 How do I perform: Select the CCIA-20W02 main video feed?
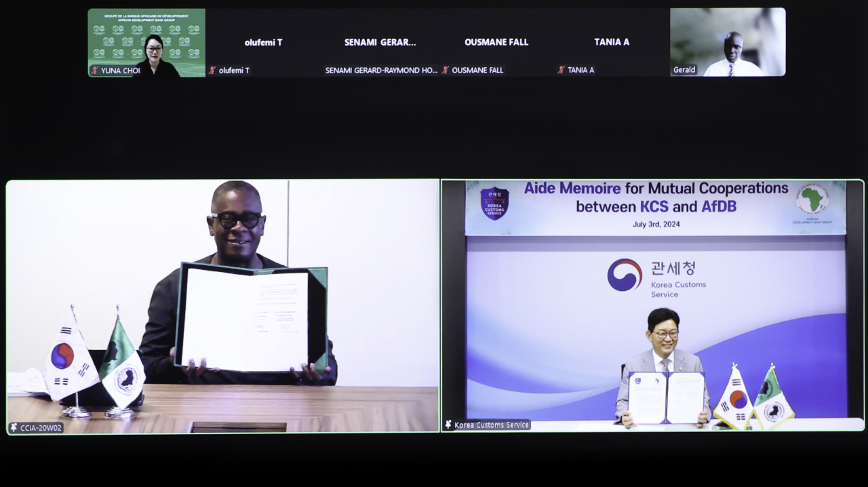coord(222,306)
